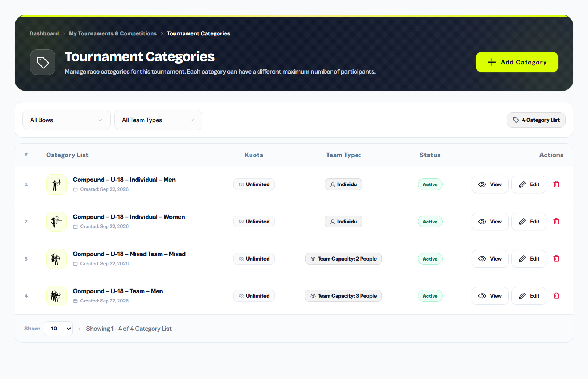View Compound U-18 Team Men category

(490, 296)
